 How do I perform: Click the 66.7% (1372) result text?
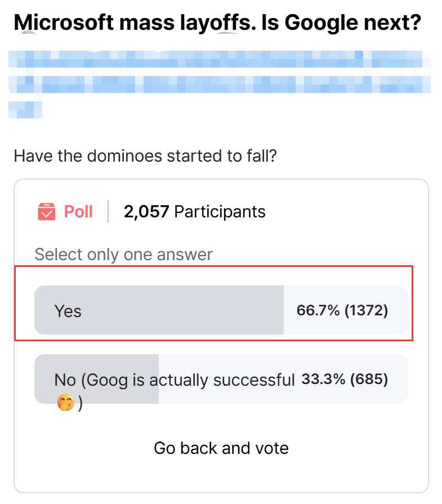(342, 310)
